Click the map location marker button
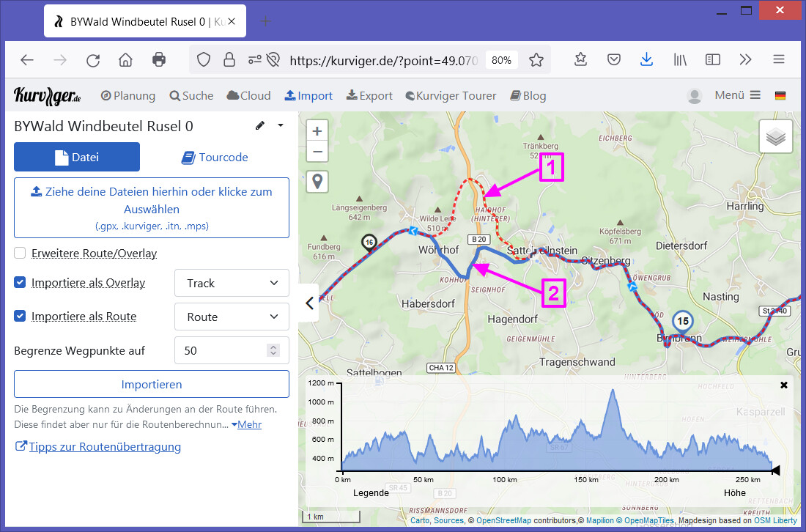Screen dimensions: 806x532 317,182
